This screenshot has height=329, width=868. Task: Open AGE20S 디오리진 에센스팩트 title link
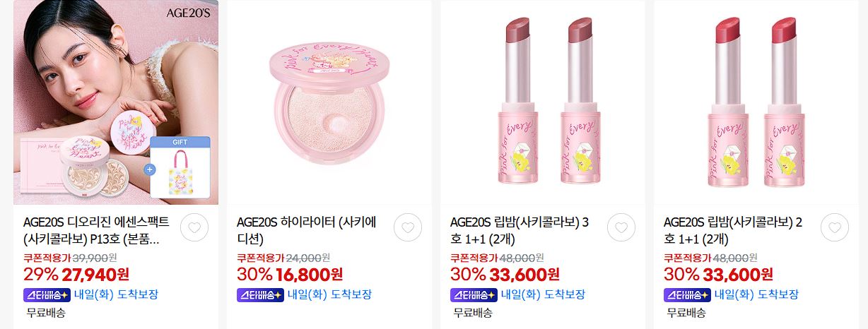(x=97, y=231)
